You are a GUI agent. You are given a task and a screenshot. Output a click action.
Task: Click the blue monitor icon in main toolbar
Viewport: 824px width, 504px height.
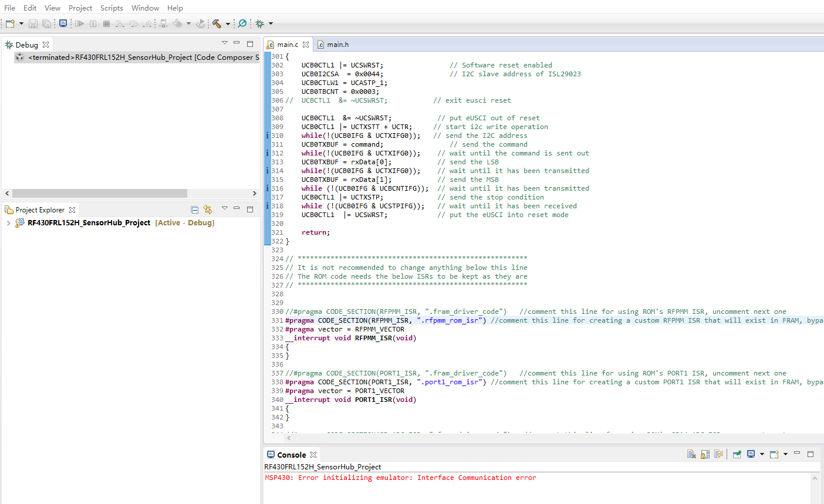pyautogui.click(x=63, y=23)
